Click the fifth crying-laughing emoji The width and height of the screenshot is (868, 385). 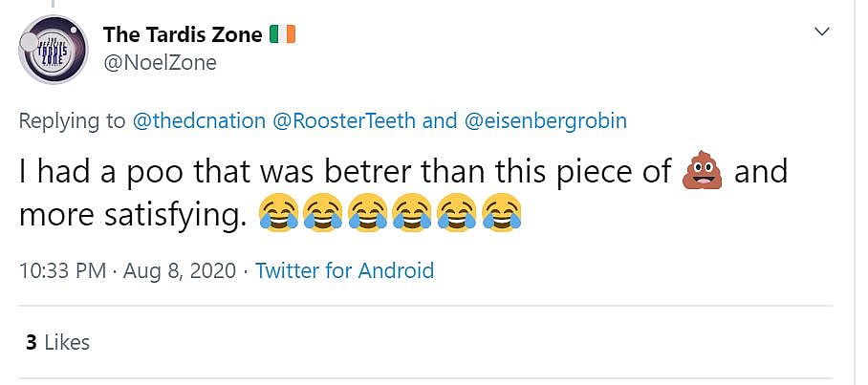coord(458,214)
